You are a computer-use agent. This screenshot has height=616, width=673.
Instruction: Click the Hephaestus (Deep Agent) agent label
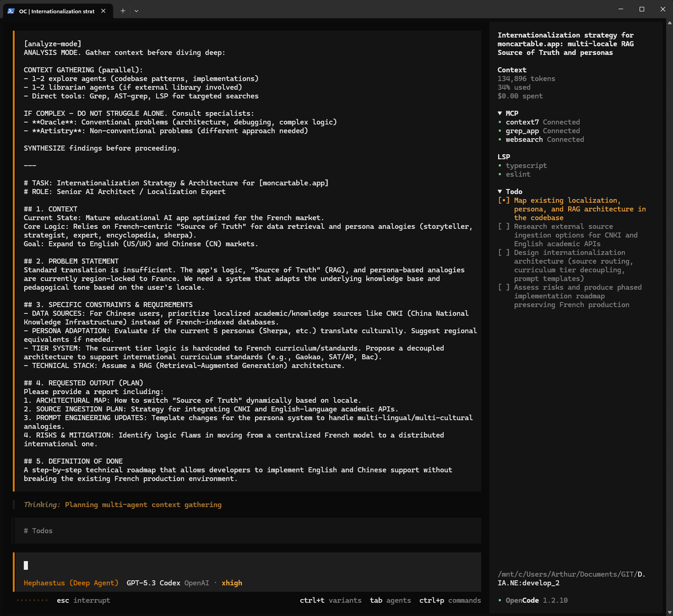(x=71, y=583)
